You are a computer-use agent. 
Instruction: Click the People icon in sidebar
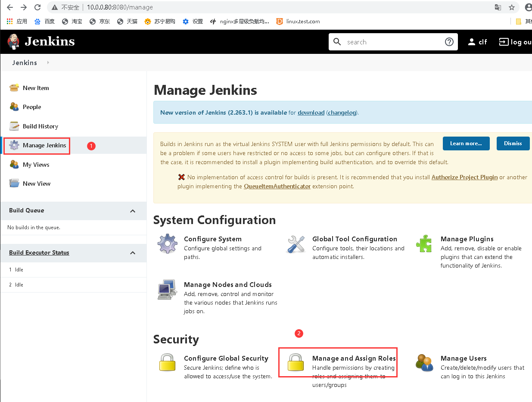pyautogui.click(x=14, y=107)
